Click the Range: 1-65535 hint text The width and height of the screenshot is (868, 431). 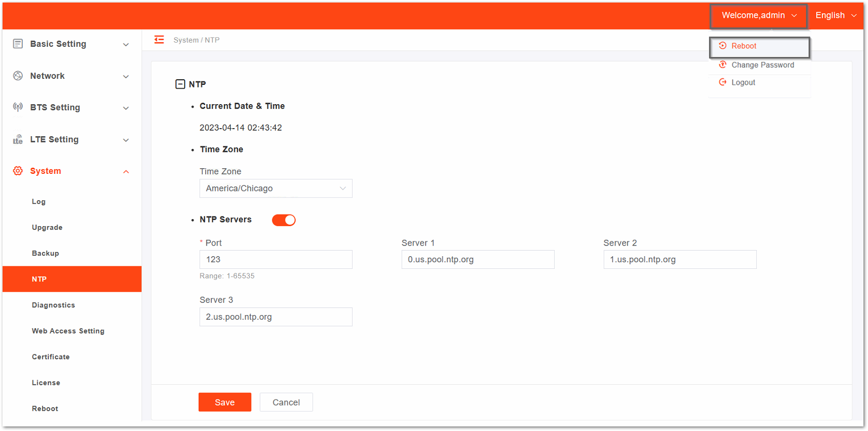pos(227,276)
